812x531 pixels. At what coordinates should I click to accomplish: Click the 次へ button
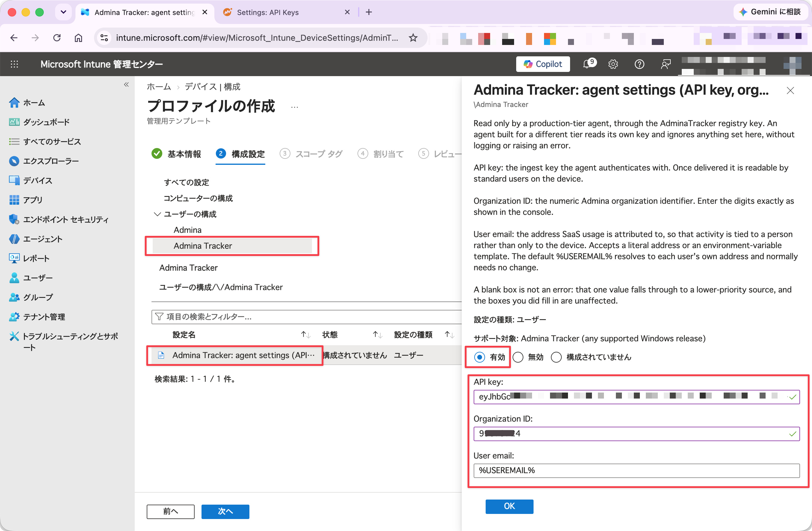[x=225, y=511]
